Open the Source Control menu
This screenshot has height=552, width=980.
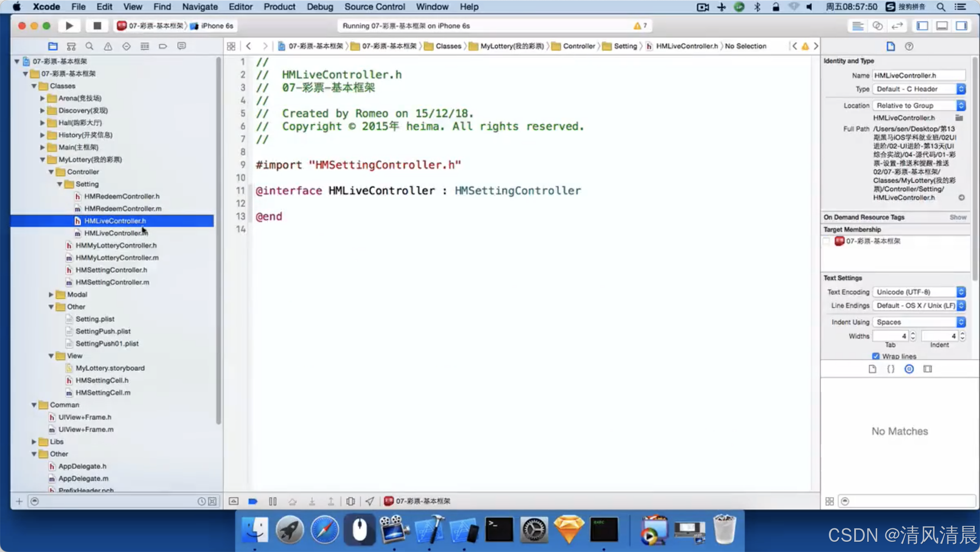(374, 7)
